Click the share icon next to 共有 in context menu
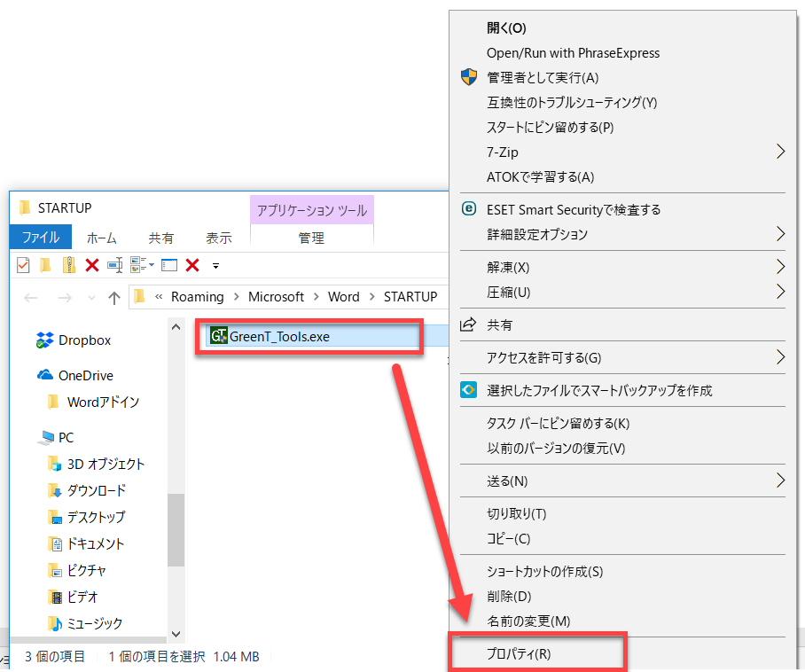This screenshot has width=805, height=672. [468, 325]
